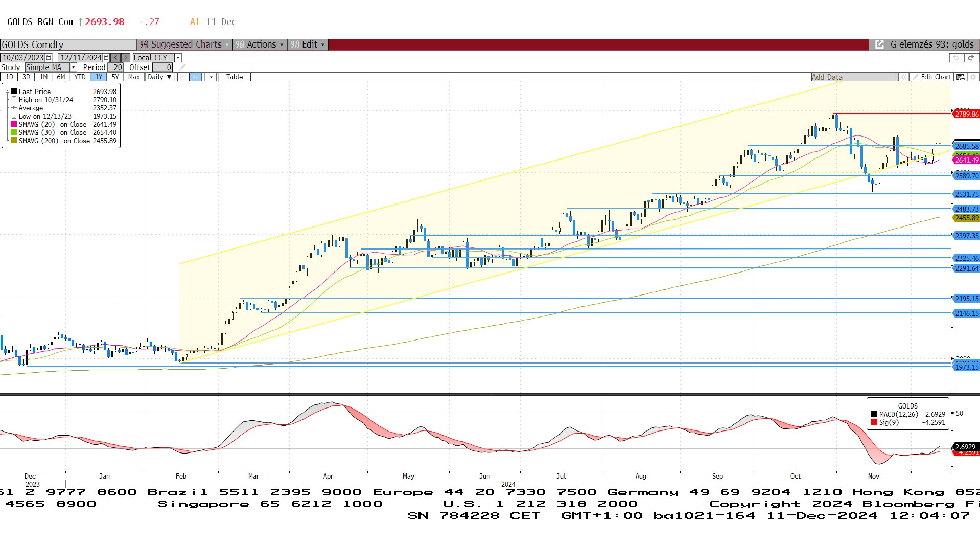980x544 pixels.
Task: Select the 2789.86 red resistance label
Action: 966,114
